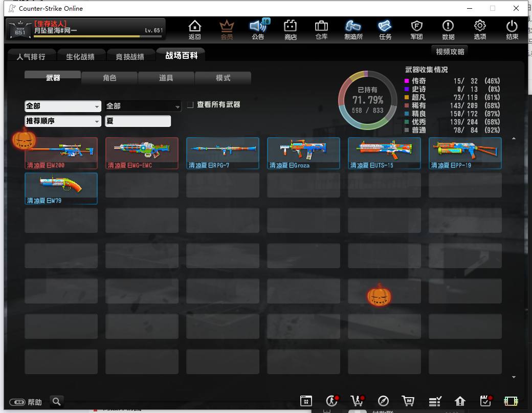The width and height of the screenshot is (532, 413).
Task: Switch to the 竞技战绩 tab
Action: point(130,56)
